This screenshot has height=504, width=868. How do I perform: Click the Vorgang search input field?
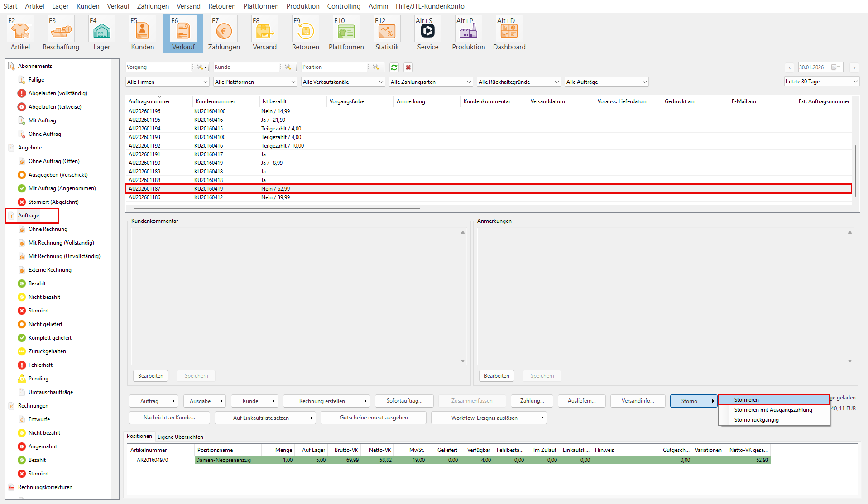[x=158, y=67]
